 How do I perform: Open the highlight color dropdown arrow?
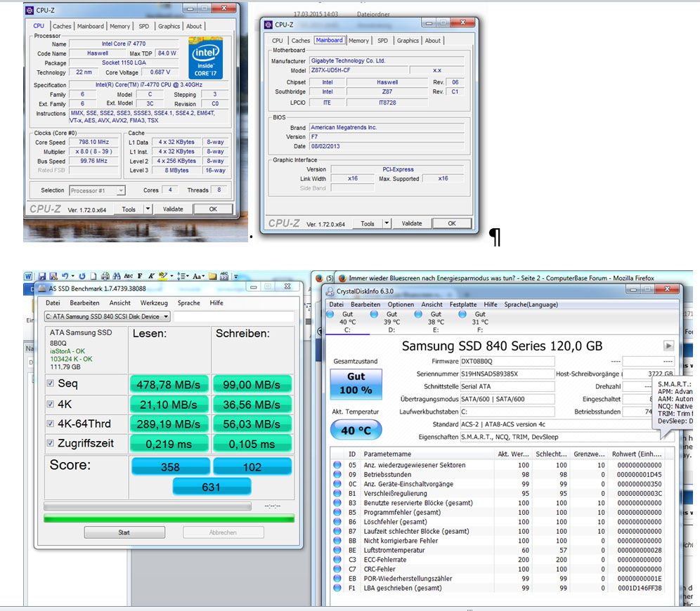tap(171, 277)
